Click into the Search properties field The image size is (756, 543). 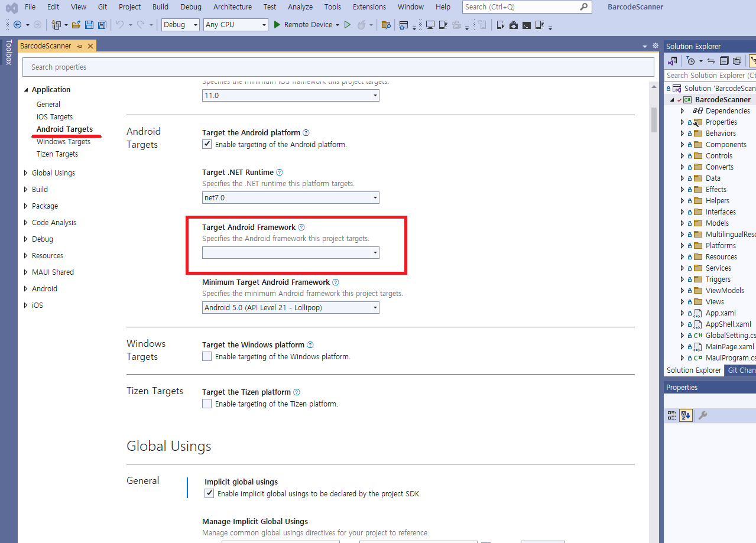pos(338,67)
